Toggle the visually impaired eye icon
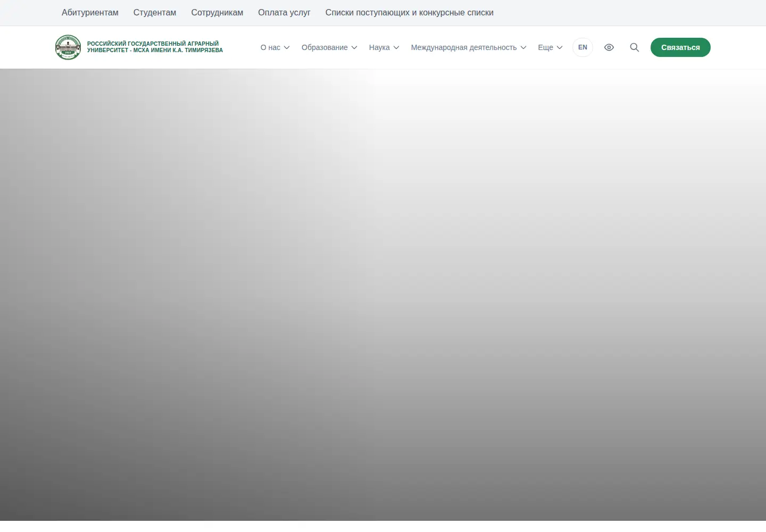The height and width of the screenshot is (532, 766). click(609, 47)
